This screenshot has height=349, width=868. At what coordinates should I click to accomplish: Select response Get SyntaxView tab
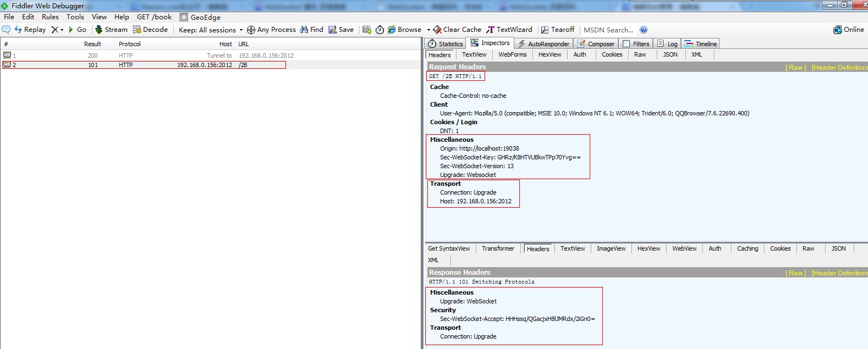[x=449, y=248]
